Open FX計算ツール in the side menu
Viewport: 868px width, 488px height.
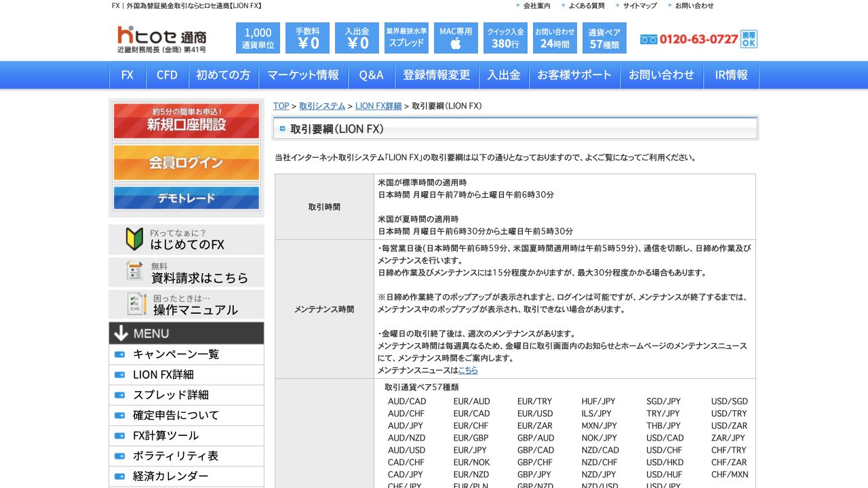point(186,436)
